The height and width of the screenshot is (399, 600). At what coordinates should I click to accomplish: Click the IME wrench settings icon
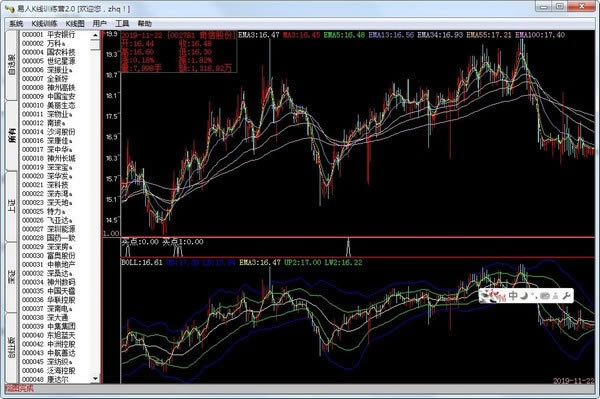(x=566, y=296)
